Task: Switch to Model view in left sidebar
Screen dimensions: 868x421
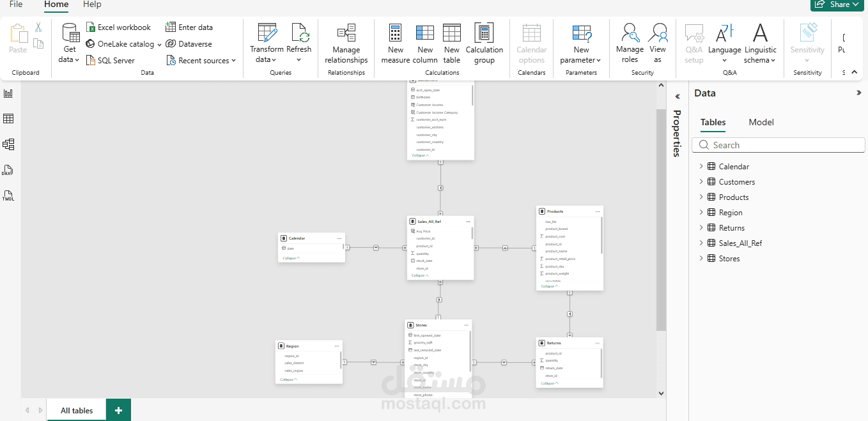Action: click(x=8, y=144)
